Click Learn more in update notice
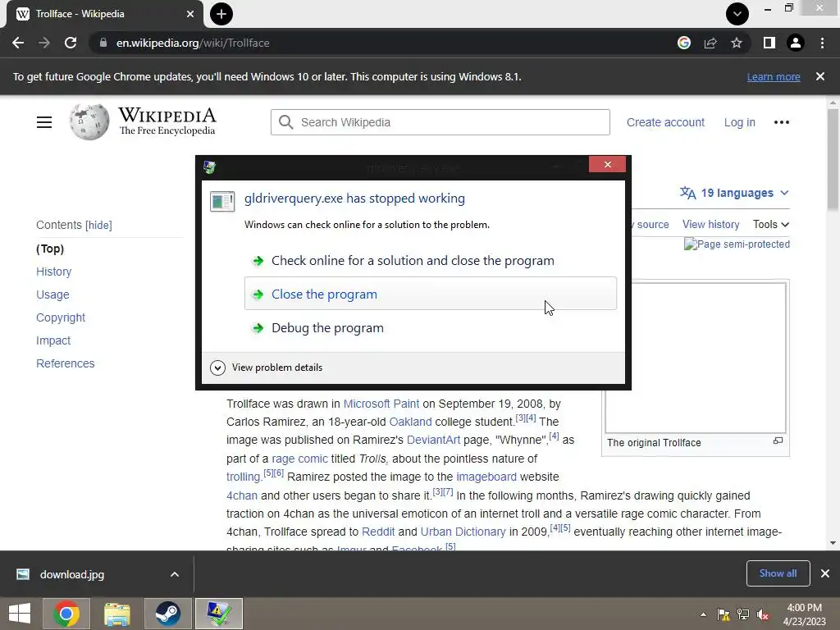 point(774,76)
